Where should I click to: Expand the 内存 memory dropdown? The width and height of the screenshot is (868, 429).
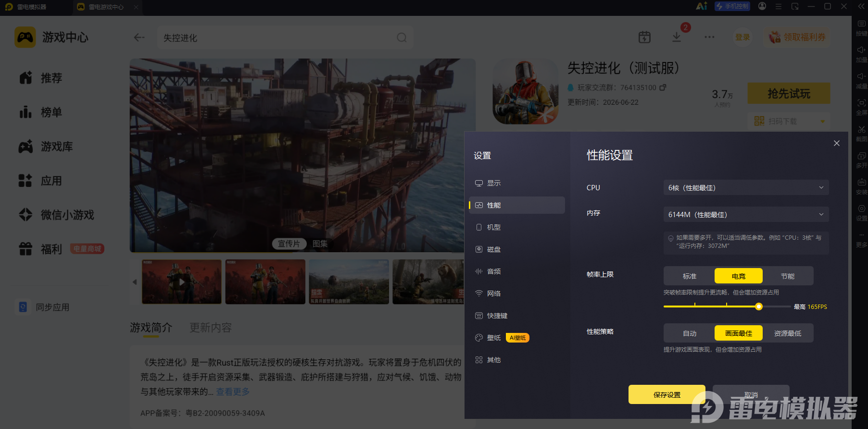point(746,214)
